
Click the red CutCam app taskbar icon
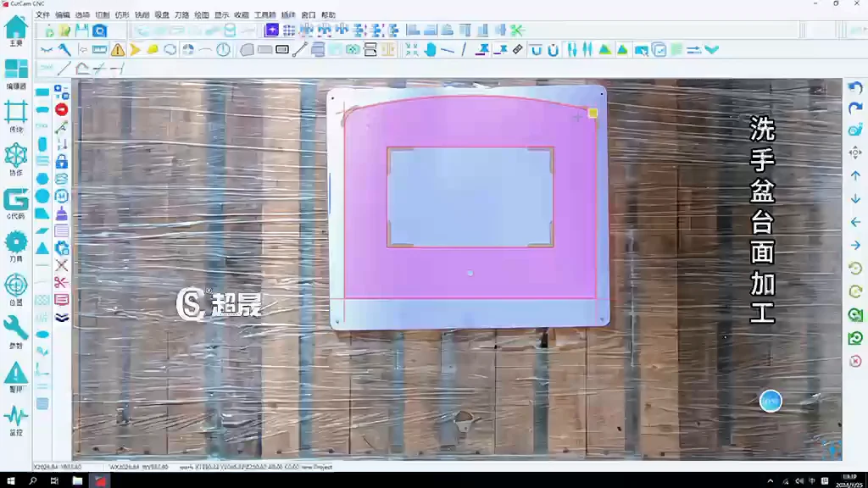click(x=100, y=481)
